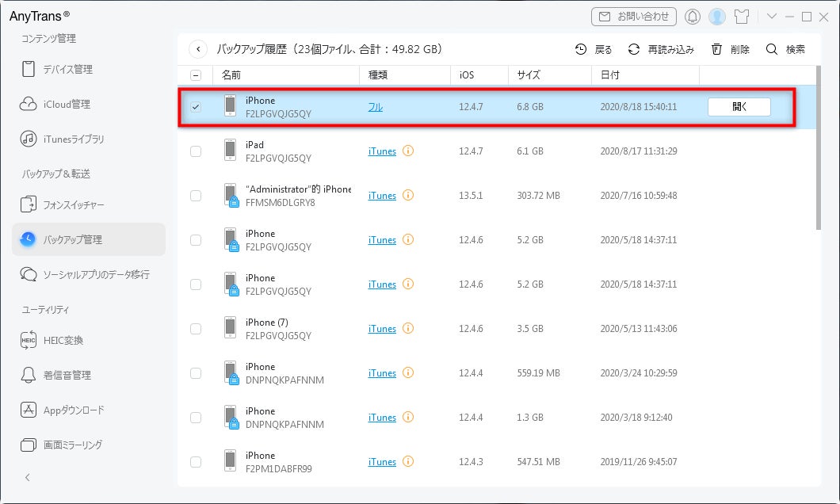The width and height of the screenshot is (840, 504).
Task: Collapse the left sidebar with chevron
Action: (28, 477)
